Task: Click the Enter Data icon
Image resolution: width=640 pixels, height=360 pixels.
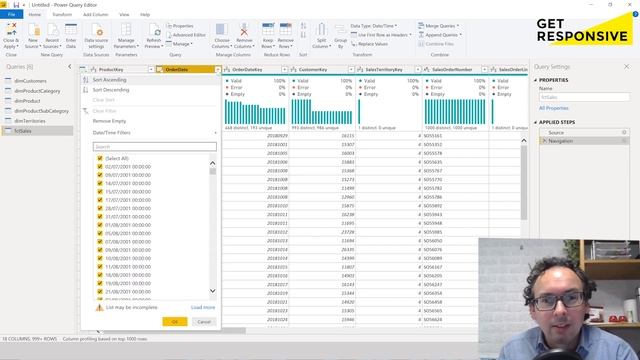Action: pyautogui.click(x=71, y=30)
